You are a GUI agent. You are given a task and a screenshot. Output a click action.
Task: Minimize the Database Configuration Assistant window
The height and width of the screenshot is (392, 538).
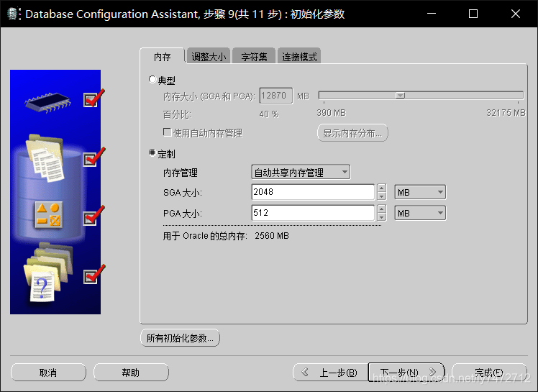(x=432, y=14)
